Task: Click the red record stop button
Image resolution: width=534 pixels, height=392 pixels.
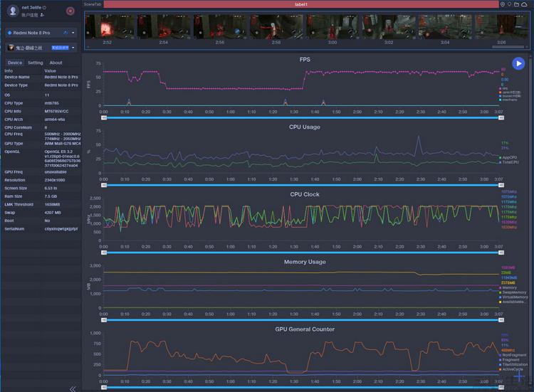Action: pyautogui.click(x=70, y=11)
